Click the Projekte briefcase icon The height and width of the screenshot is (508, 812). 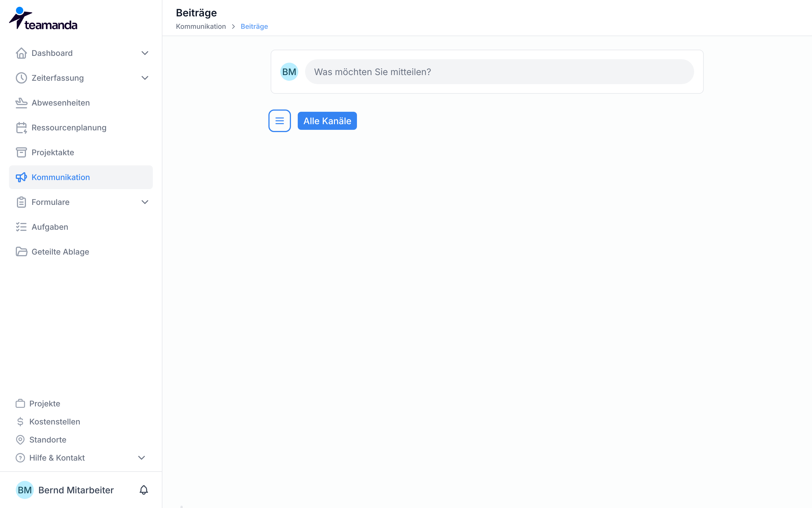click(20, 404)
